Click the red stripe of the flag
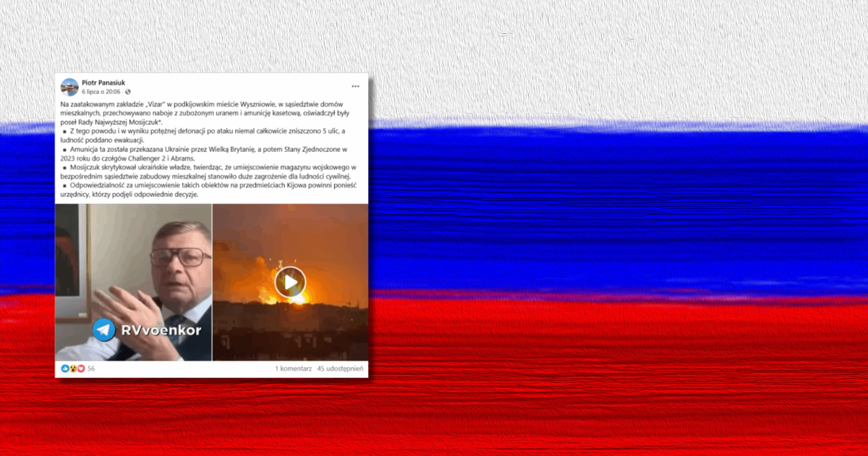This screenshot has width=868, height=456. 615,376
